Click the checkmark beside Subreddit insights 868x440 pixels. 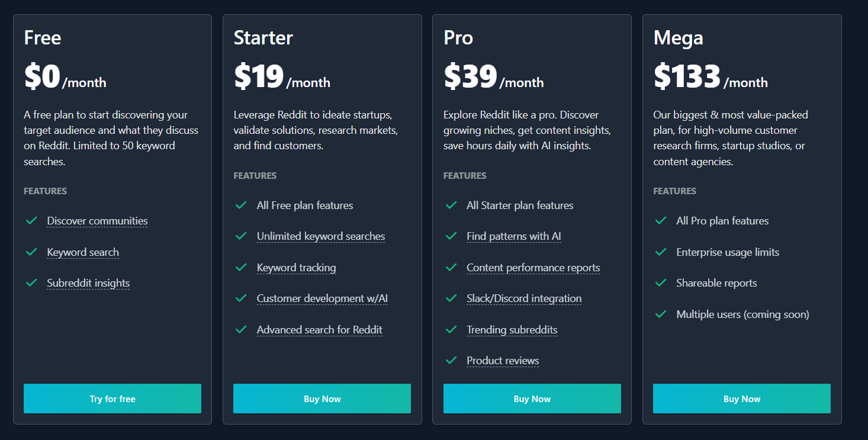click(31, 283)
